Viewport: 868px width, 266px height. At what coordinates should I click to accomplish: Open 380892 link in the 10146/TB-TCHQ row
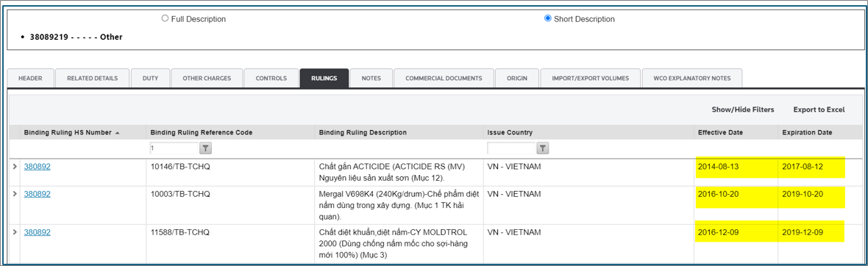click(x=37, y=167)
